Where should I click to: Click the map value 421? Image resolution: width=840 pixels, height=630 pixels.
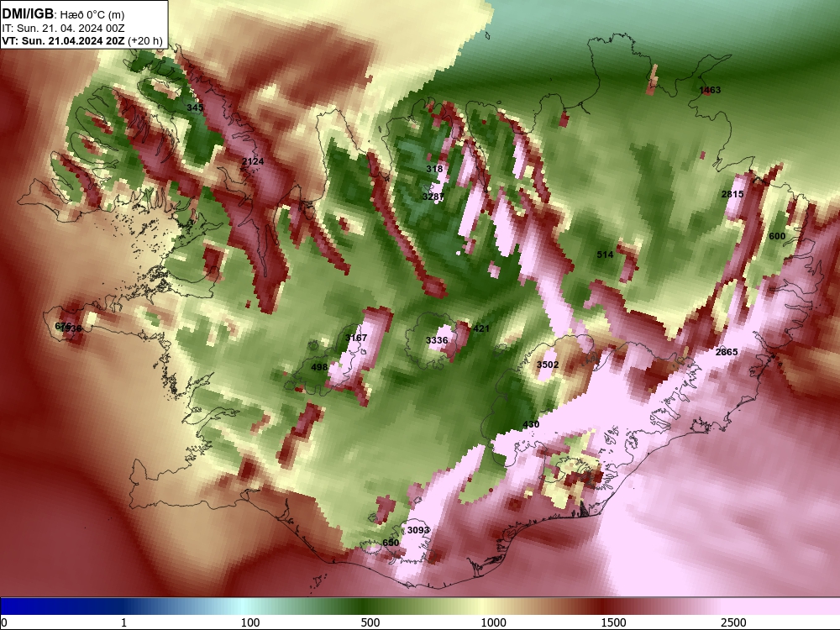(481, 328)
